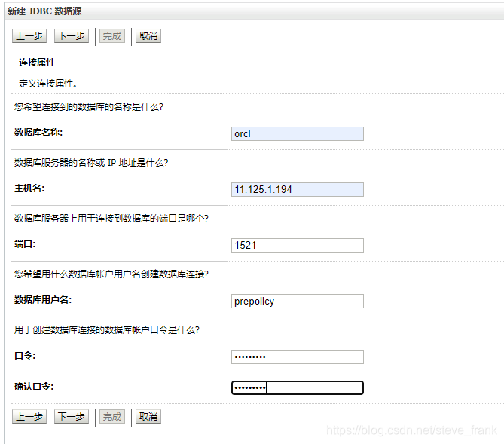Focus the 口令 password field
This screenshot has width=504, height=444.
[x=298, y=357]
